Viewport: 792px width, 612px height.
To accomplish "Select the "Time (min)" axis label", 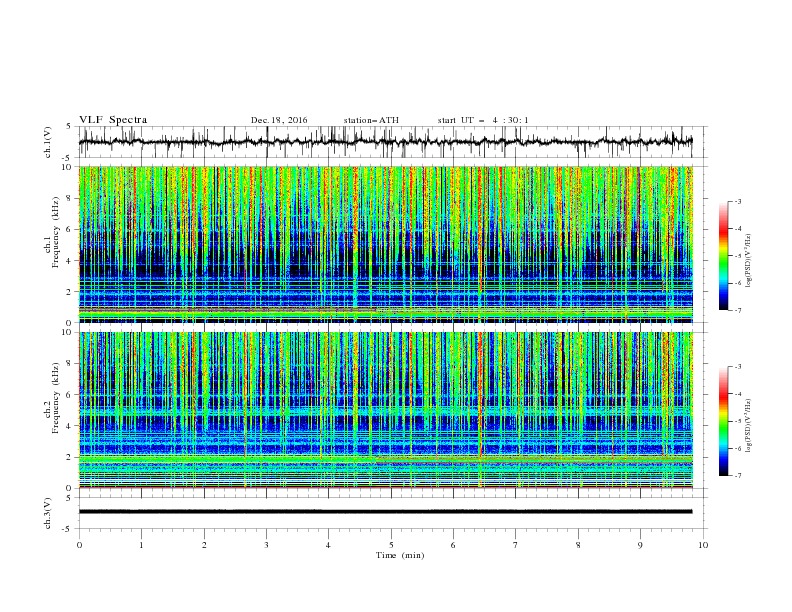I will pyautogui.click(x=400, y=555).
